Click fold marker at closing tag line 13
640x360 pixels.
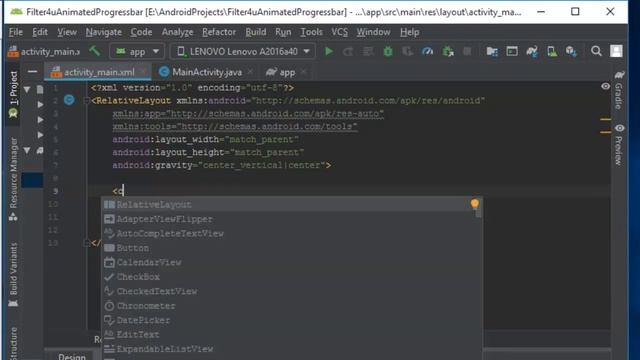[x=86, y=243]
